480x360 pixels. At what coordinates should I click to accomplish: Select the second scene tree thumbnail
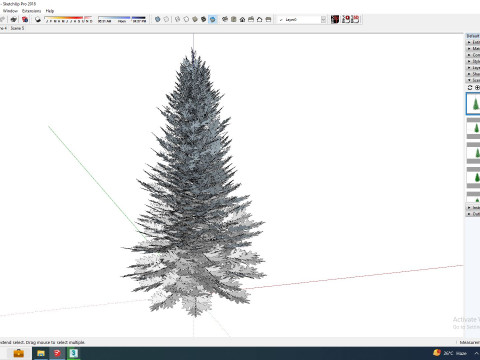coord(474,128)
